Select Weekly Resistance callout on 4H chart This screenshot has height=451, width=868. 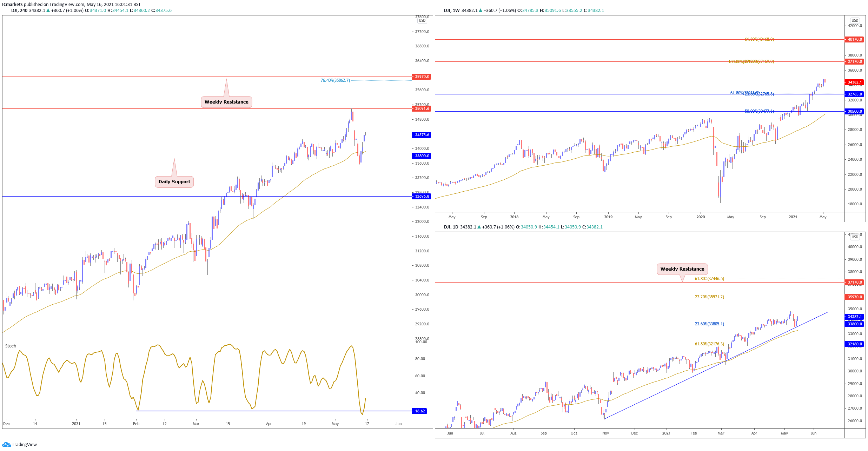226,102
